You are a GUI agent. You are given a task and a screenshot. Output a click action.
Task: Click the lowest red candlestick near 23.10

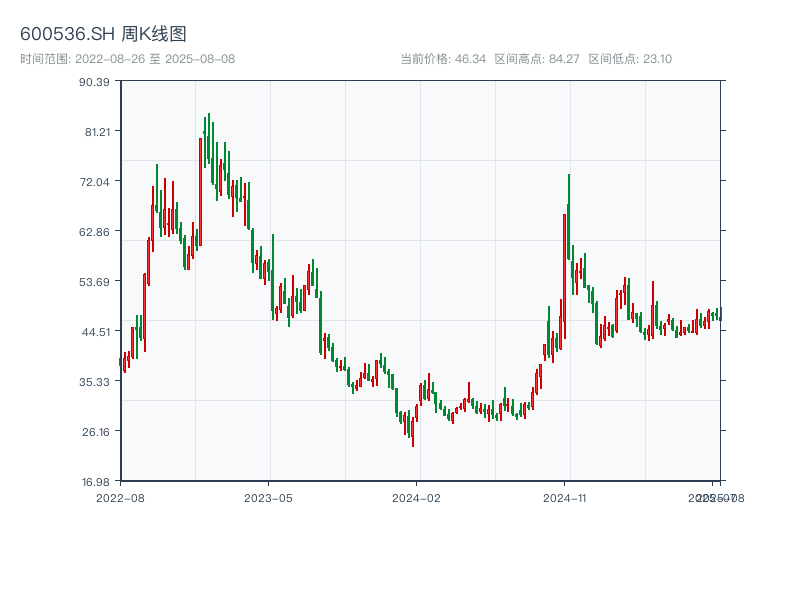[413, 433]
